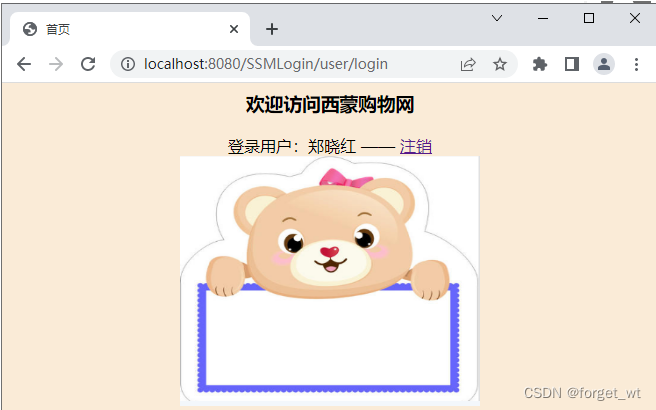
Task: Open the Extensions puzzle icon
Action: pyautogui.click(x=540, y=64)
